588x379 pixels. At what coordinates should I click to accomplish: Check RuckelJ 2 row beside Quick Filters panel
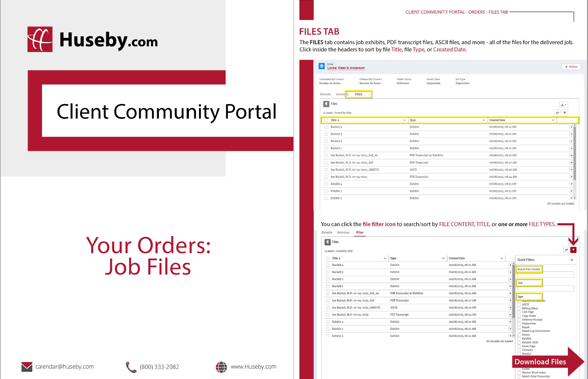coord(328,279)
